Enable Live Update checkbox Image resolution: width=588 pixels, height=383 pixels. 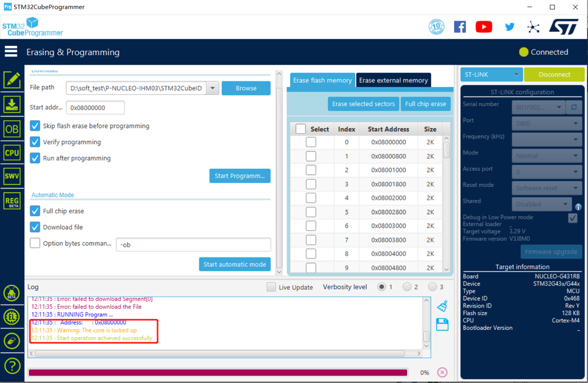[271, 287]
